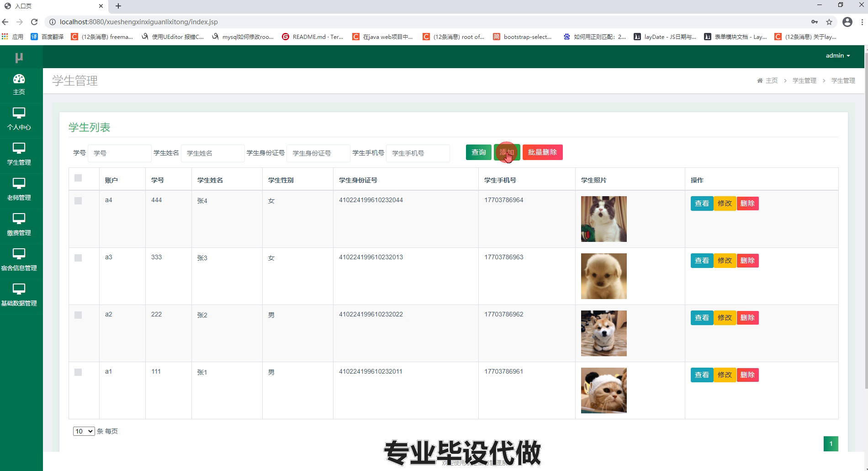Click the μ logo in the top-left header
This screenshot has height=471, width=868.
click(19, 57)
